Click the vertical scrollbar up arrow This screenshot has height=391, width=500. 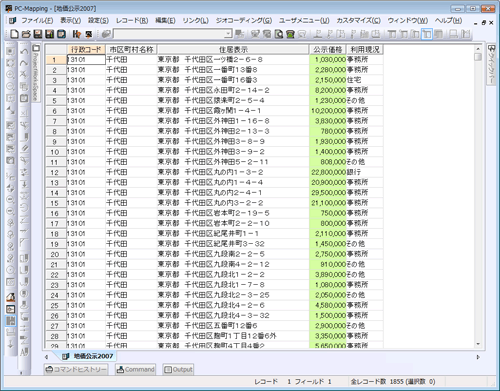click(478, 49)
